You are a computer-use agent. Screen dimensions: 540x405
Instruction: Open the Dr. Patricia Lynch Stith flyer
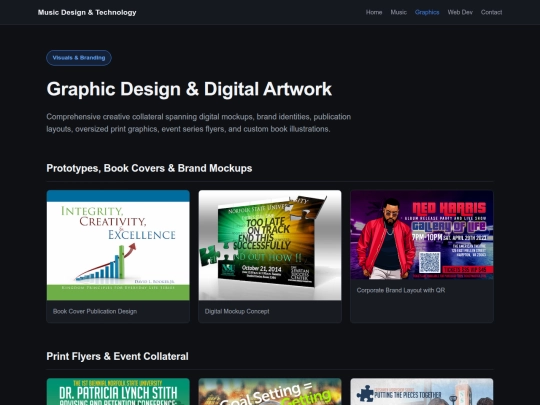coord(118,392)
